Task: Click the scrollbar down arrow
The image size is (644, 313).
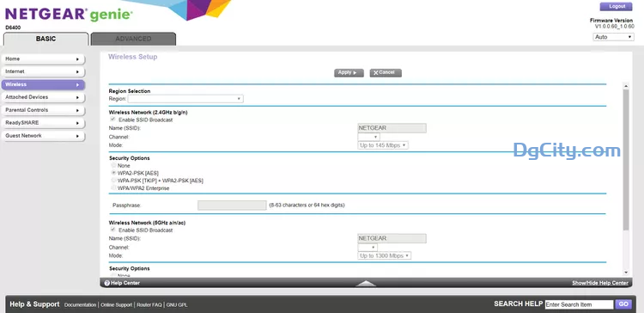Action: pyautogui.click(x=625, y=273)
